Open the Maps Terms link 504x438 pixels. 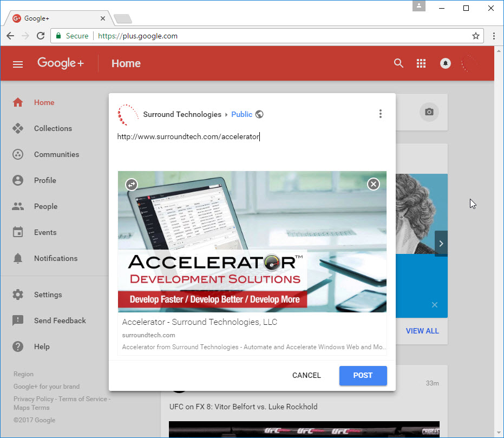[x=31, y=408]
